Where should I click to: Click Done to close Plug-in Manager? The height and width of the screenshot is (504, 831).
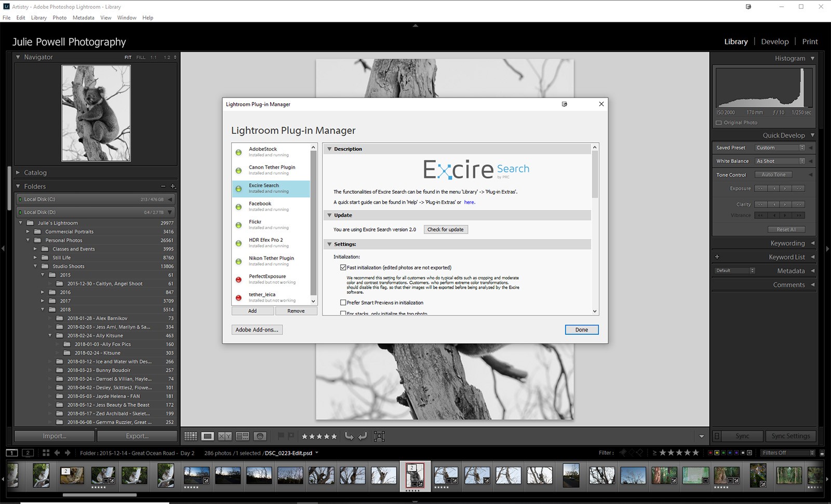pyautogui.click(x=581, y=330)
